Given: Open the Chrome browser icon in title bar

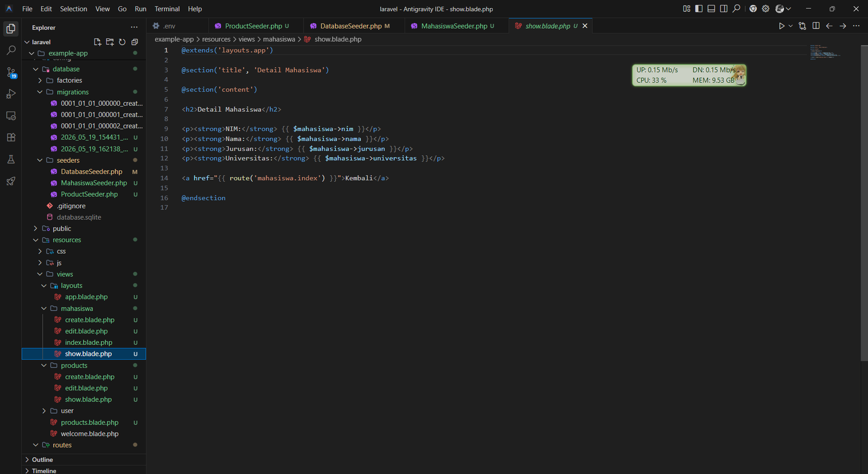Looking at the screenshot, I should tap(753, 9).
